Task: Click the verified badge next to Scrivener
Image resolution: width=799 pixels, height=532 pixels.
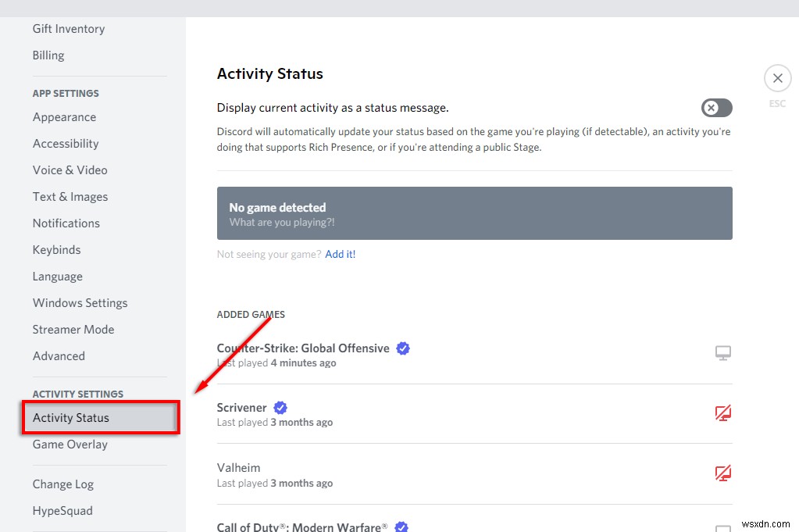Action: coord(280,407)
